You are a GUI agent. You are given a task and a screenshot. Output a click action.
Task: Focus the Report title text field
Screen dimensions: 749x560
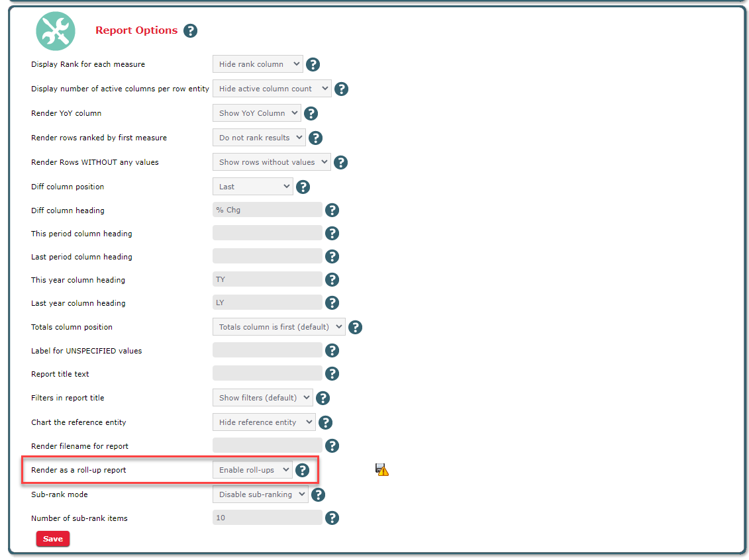[x=267, y=374]
